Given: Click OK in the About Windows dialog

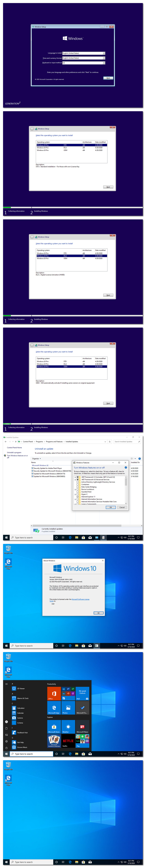Looking at the screenshot, I should click(99, 613).
